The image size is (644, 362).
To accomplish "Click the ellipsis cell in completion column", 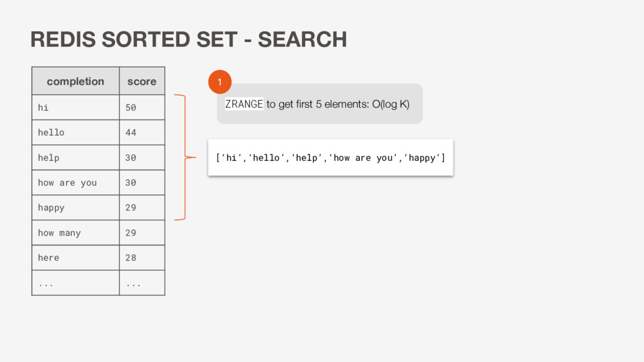I will (x=75, y=283).
